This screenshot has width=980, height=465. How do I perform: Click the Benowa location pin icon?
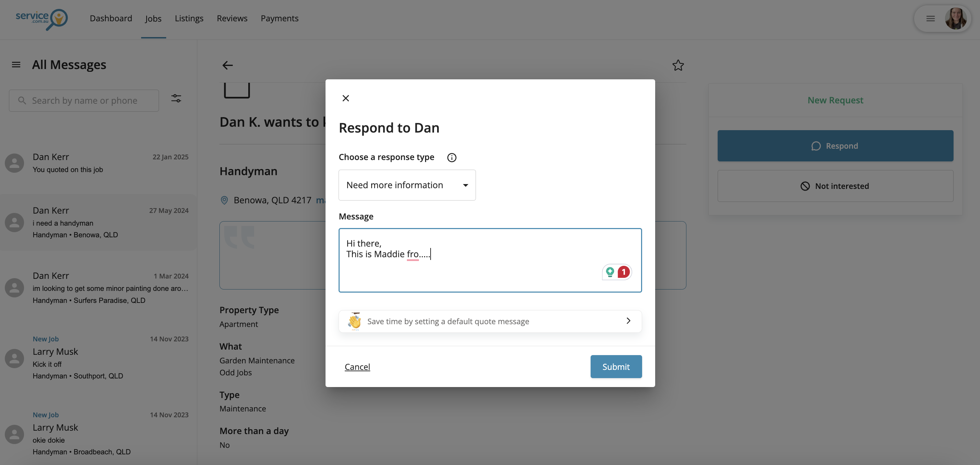(x=225, y=200)
